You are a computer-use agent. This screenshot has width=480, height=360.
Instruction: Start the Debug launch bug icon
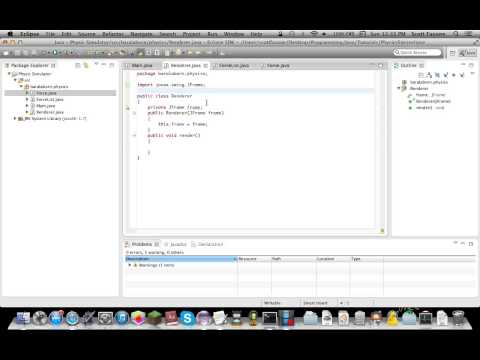point(45,53)
